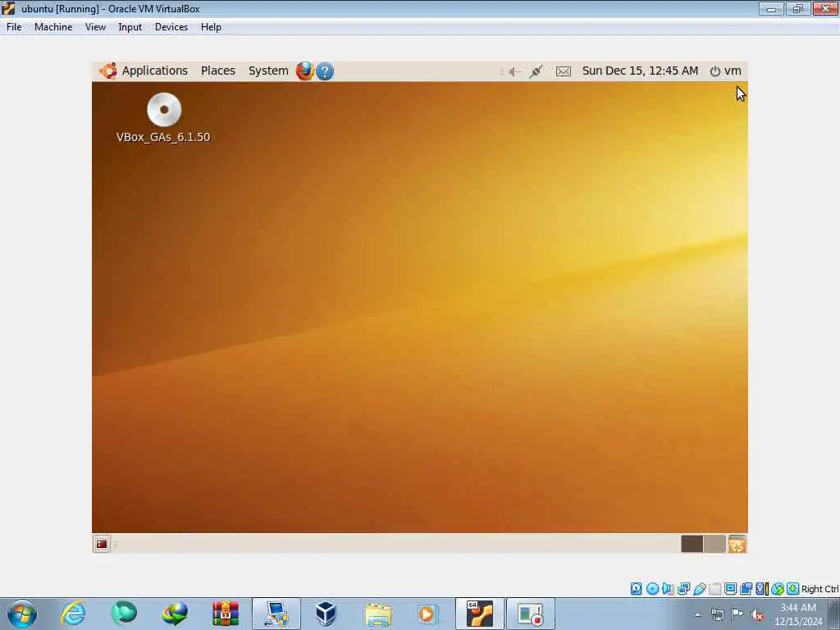
Task: Switch to the running VM 64 taskbar button
Action: 479,614
